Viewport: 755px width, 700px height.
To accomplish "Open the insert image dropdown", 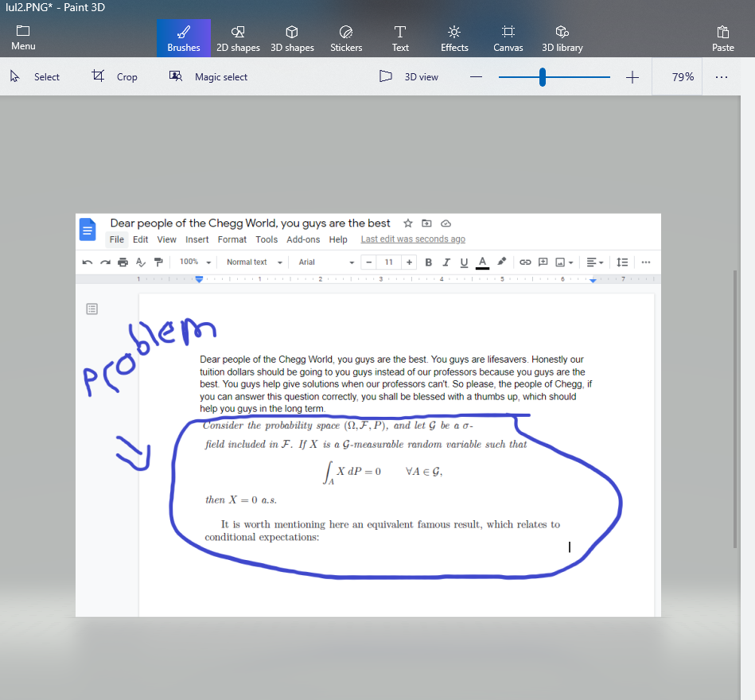I will pos(564,262).
